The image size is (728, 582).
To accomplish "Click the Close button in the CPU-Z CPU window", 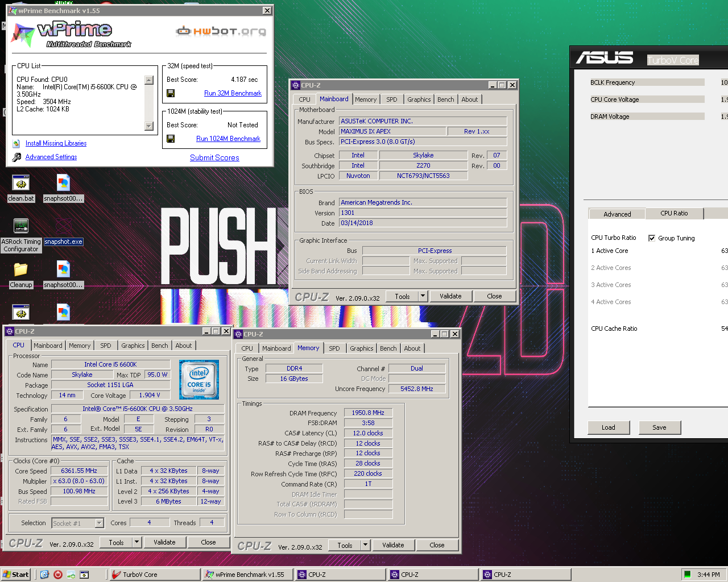I will coord(208,542).
